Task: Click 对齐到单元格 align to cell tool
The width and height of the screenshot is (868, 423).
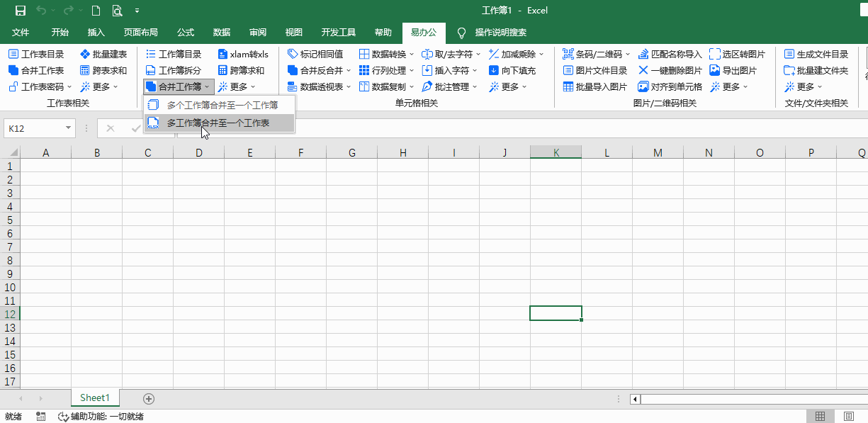Action: [670, 86]
